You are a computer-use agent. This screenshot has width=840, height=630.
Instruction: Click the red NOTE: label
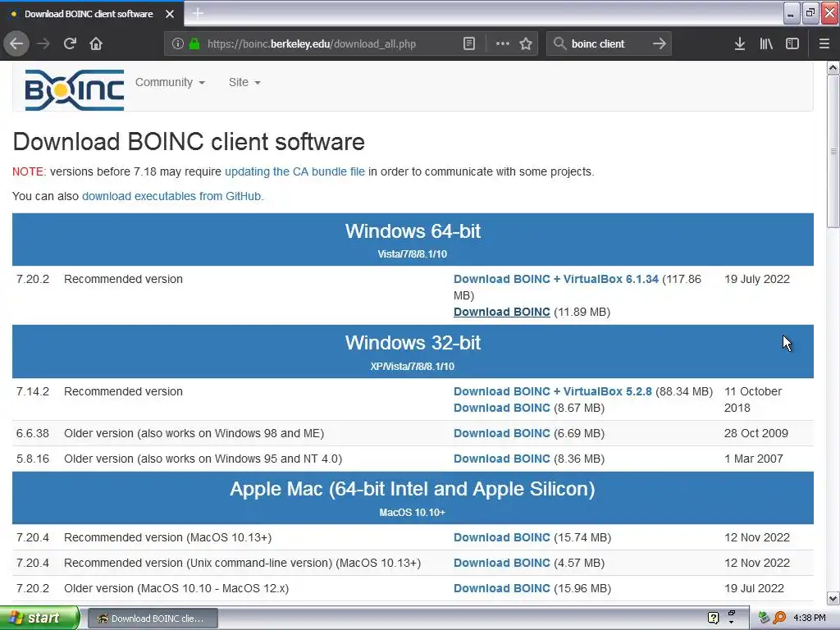coord(30,171)
